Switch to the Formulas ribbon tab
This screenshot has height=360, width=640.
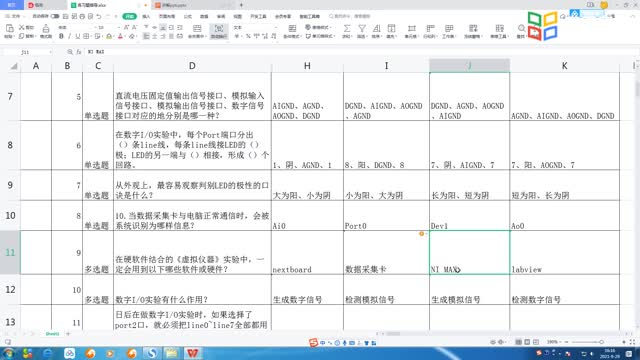187,16
